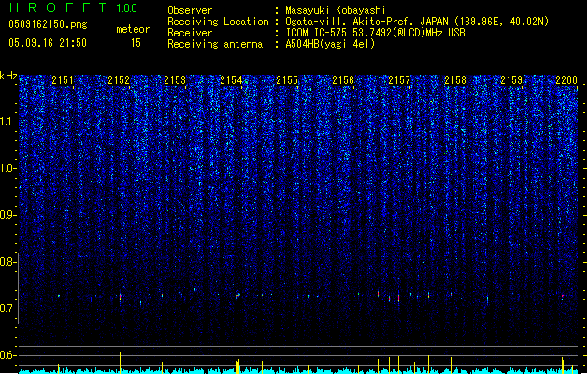Viewport: 588px width, 374px height.
Task: Click the A504HB(yagi 4el) antenna text
Action: point(330,44)
